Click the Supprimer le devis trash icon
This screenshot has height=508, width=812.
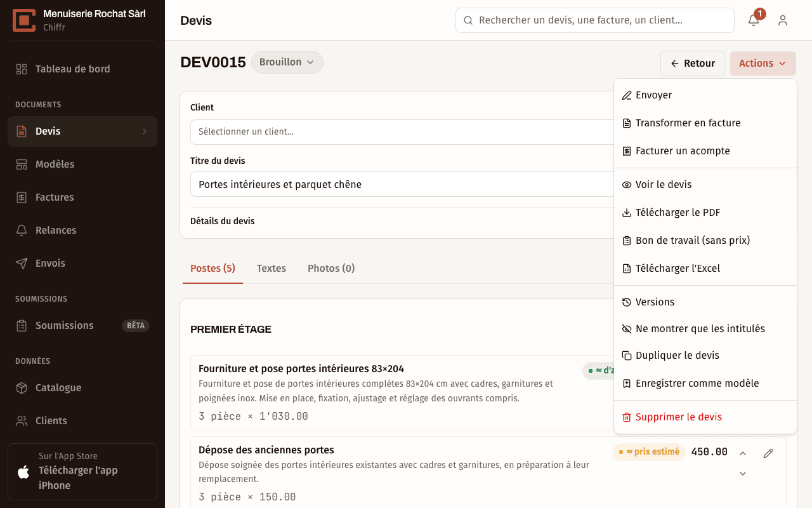tap(627, 417)
